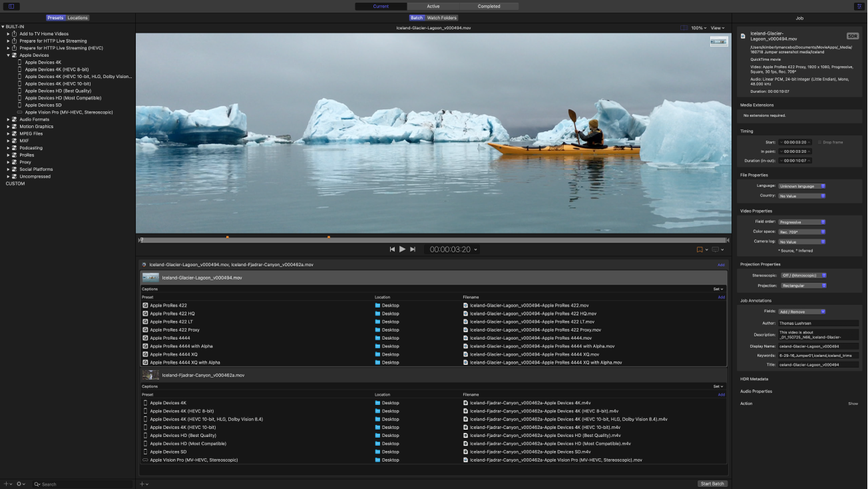Open the Watch Folders view
The height and width of the screenshot is (489, 868).
point(439,17)
